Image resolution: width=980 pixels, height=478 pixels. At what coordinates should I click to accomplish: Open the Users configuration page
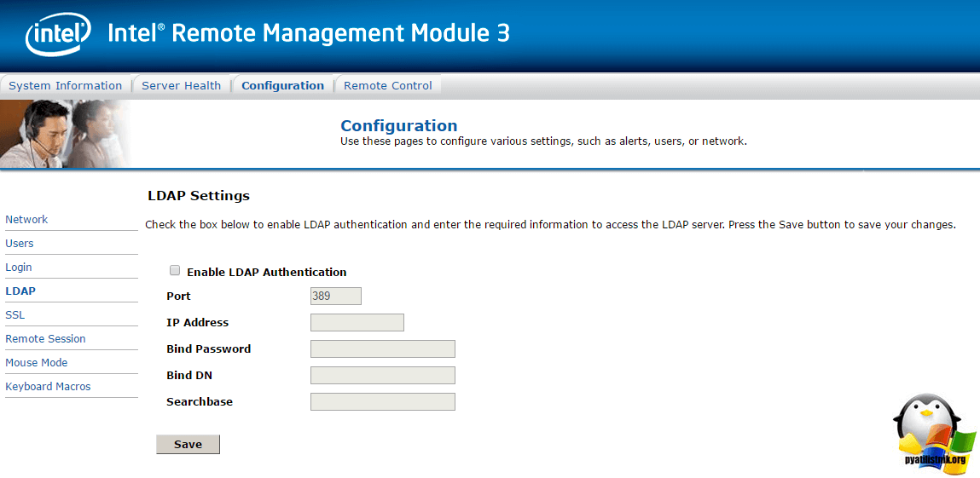pyautogui.click(x=20, y=244)
